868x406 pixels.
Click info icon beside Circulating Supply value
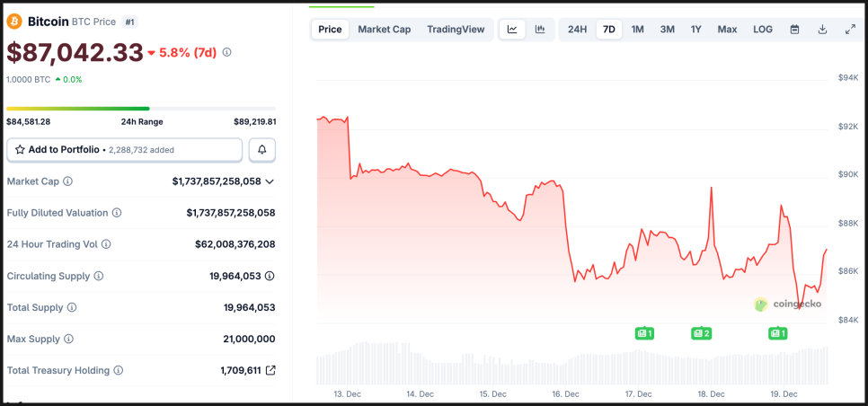click(x=270, y=276)
